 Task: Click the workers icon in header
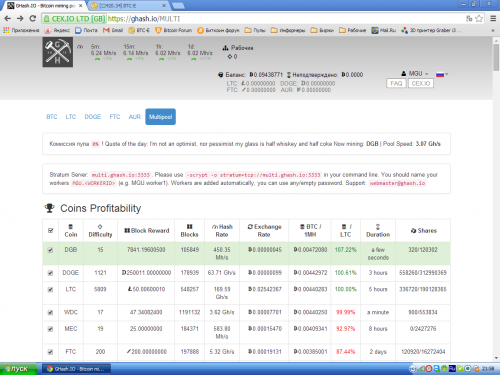click(x=225, y=48)
